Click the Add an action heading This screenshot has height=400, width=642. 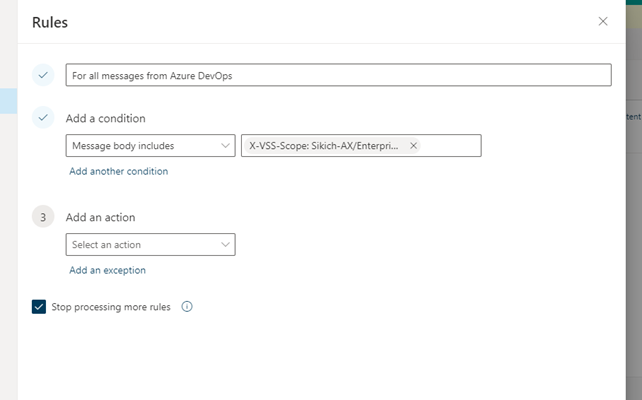click(100, 217)
